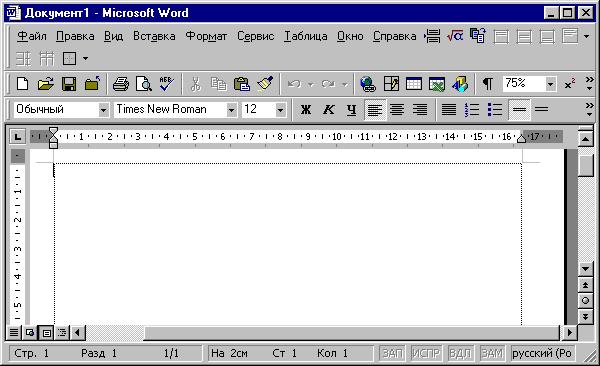The width and height of the screenshot is (600, 366).
Task: Expand more formatting toolbar buttons chevron
Action: click(x=589, y=109)
